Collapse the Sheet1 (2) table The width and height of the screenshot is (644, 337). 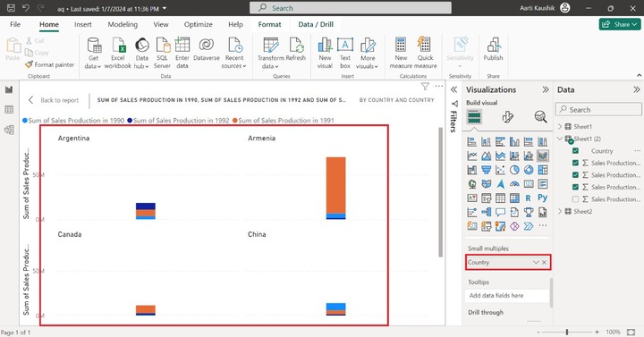tap(560, 139)
